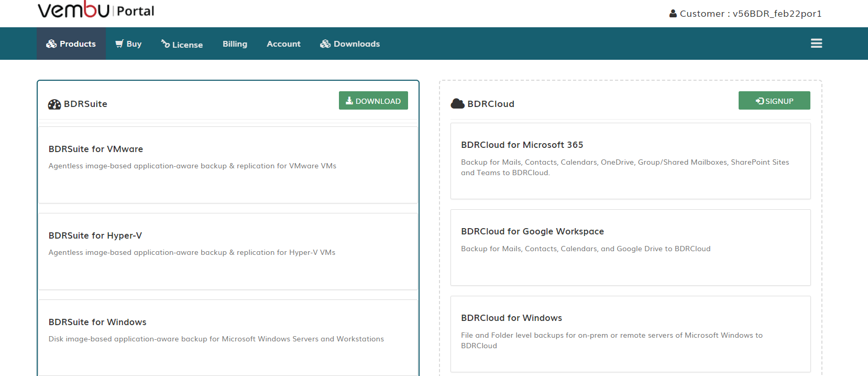Screen dimensions: 868x376
Task: Select the BDRSuite for Hyper-V card
Action: tap(228, 251)
